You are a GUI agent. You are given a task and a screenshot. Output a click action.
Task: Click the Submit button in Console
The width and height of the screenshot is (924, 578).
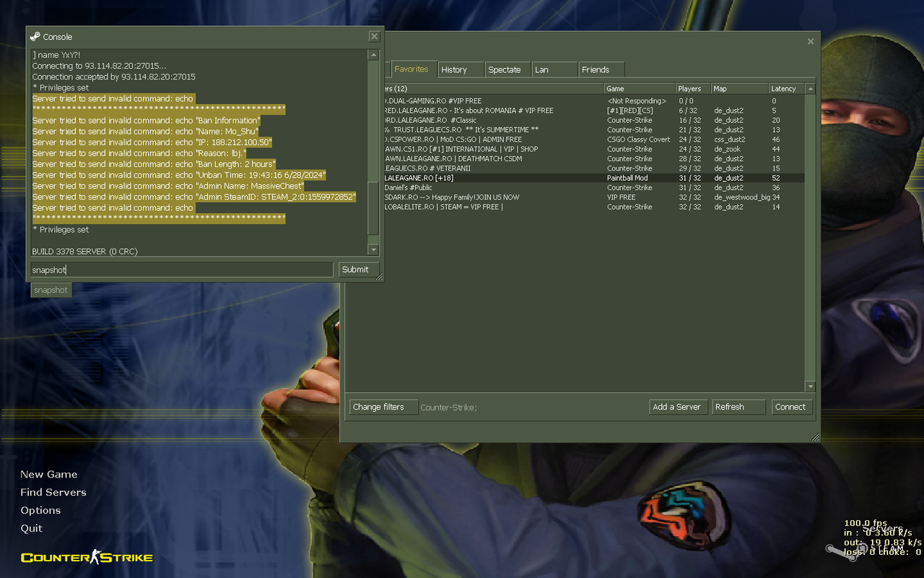tap(359, 269)
